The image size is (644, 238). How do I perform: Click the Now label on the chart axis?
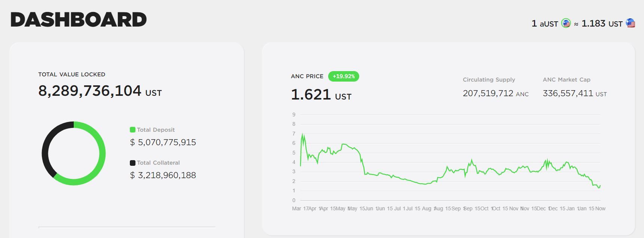(x=600, y=208)
